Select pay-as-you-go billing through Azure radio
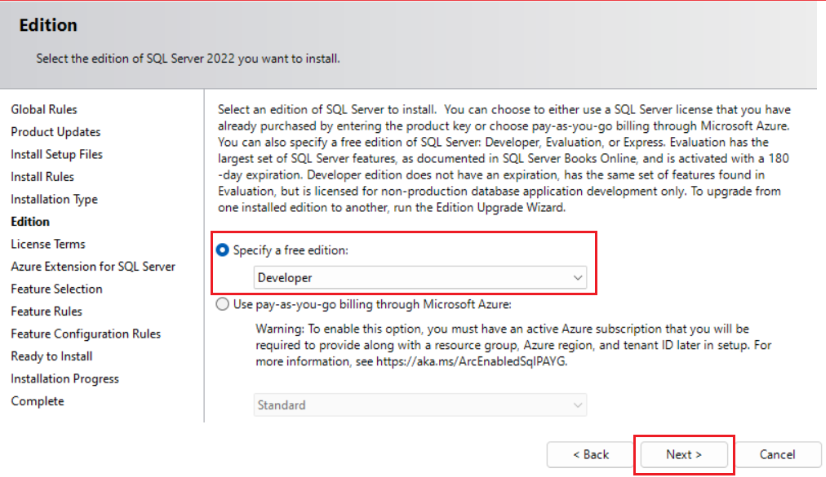 coord(222,304)
